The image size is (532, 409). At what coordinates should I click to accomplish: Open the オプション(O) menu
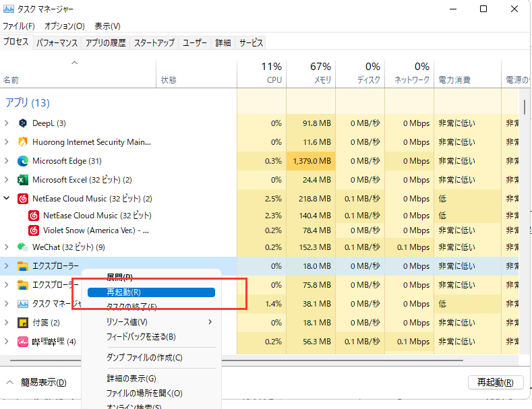pyautogui.click(x=64, y=26)
